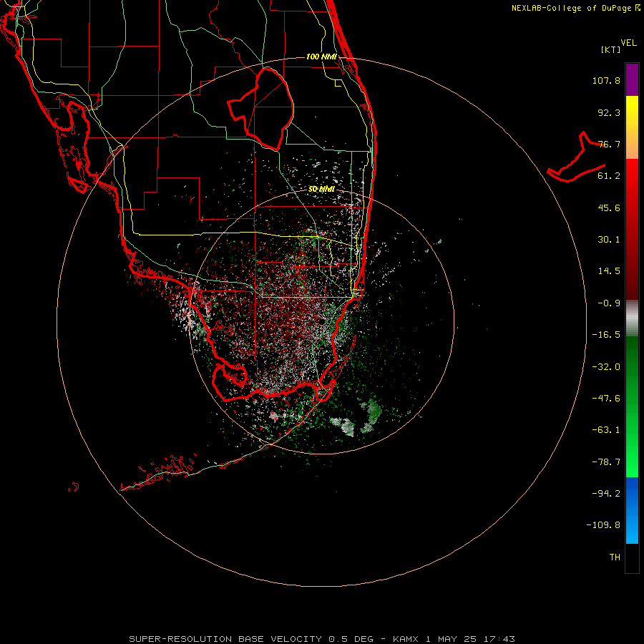Click the 17:43 timestamp in caption
This screenshot has width=644, height=644.
click(x=499, y=639)
